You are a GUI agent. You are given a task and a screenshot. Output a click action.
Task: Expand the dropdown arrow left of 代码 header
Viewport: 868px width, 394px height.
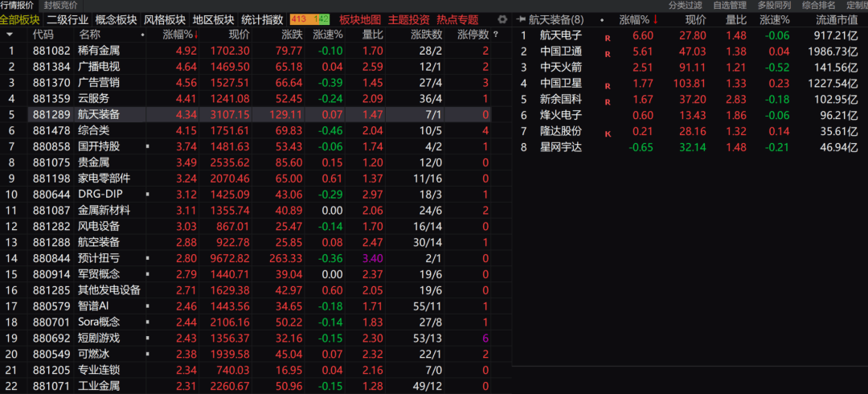[10, 35]
